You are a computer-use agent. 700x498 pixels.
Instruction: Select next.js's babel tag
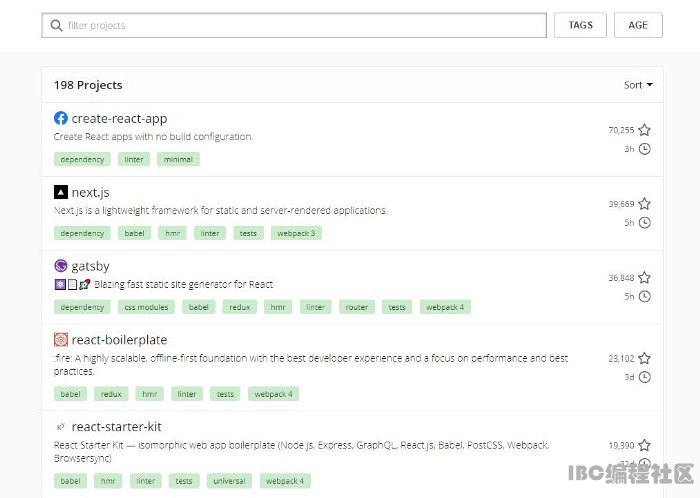[x=134, y=233]
